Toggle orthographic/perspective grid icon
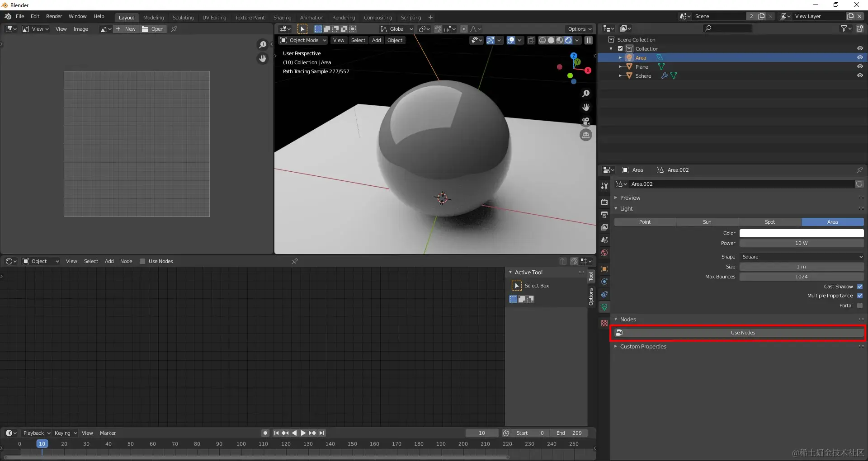This screenshot has width=868, height=461. click(x=586, y=135)
